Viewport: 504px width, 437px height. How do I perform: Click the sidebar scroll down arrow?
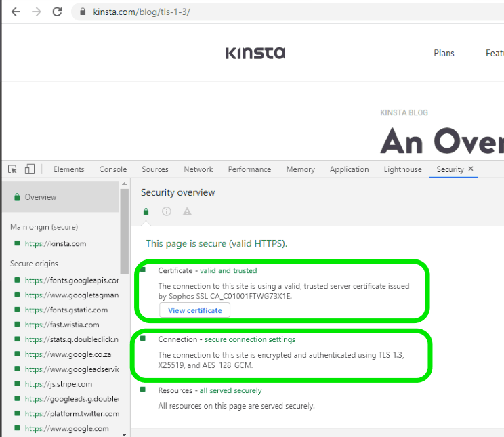tap(125, 434)
